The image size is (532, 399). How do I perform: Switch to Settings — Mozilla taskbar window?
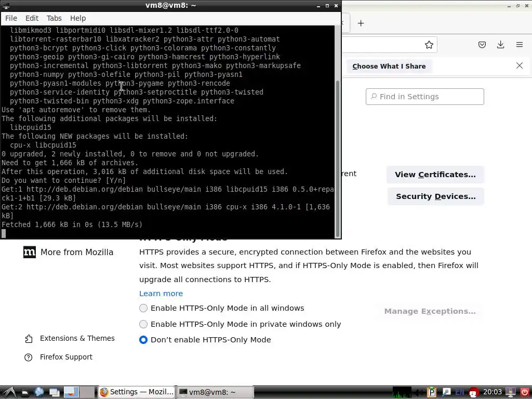pyautogui.click(x=137, y=392)
